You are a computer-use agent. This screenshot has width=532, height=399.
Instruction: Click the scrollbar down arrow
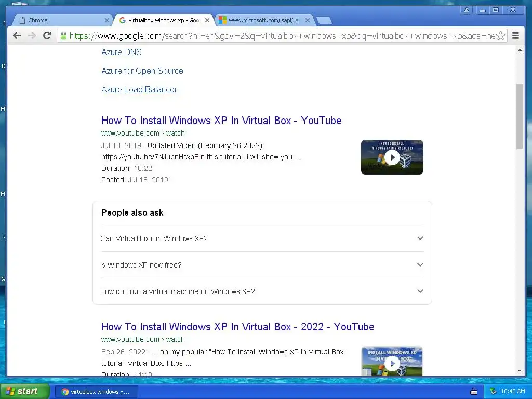pyautogui.click(x=520, y=371)
